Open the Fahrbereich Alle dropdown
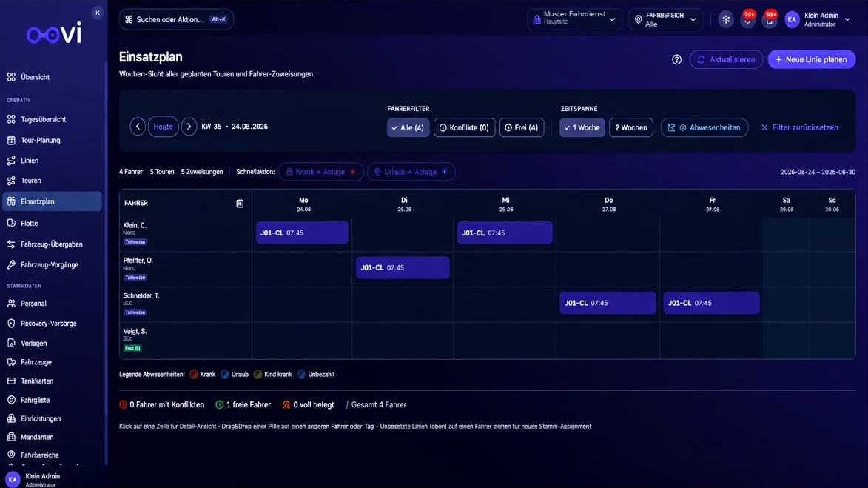This screenshot has height=488, width=868. 666,19
